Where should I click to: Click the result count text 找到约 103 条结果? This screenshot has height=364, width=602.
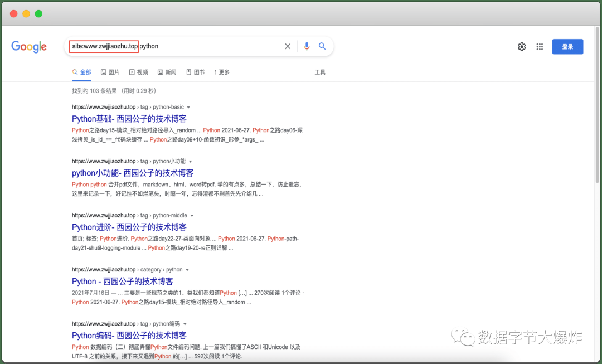94,91
